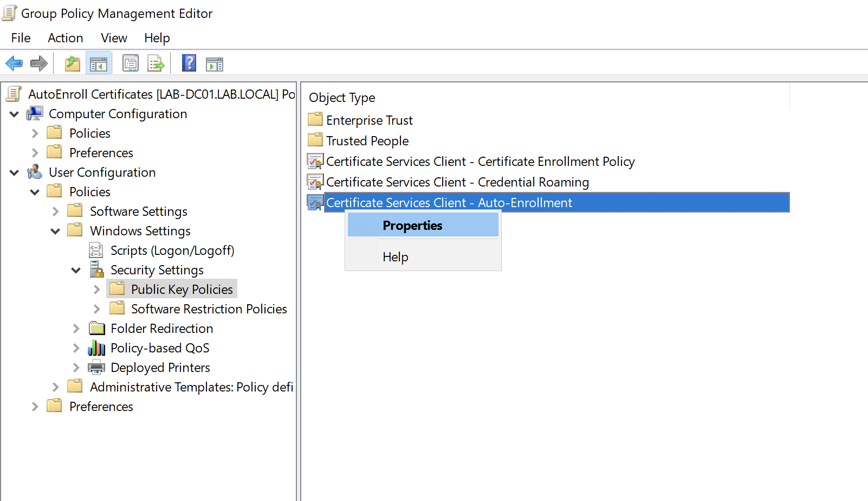Collapse the Security Settings tree node
This screenshot has width=868, height=501.
pos(76,270)
